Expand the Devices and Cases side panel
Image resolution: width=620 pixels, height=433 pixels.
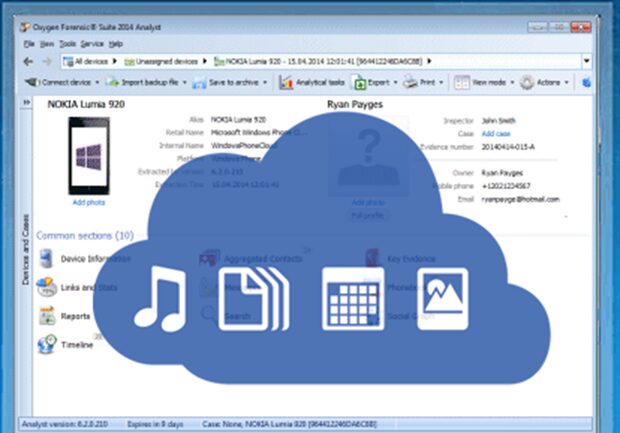click(26, 102)
